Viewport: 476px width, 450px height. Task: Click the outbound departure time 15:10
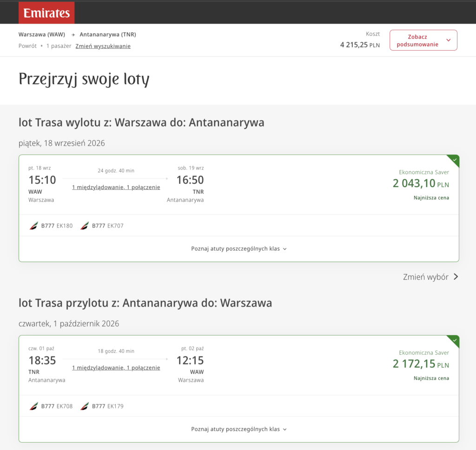point(42,180)
